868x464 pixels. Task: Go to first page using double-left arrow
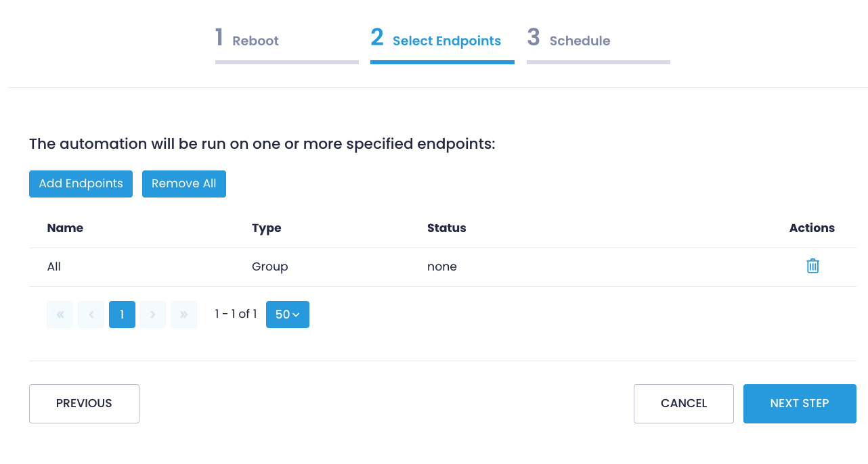point(60,314)
